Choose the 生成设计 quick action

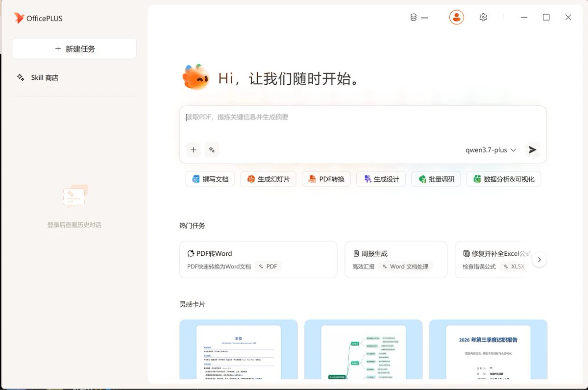click(x=381, y=179)
